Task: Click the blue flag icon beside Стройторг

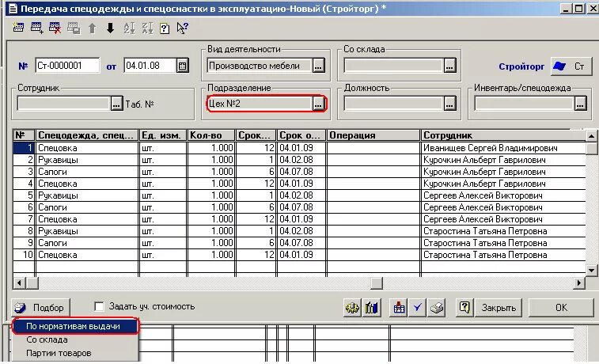Action: click(559, 66)
